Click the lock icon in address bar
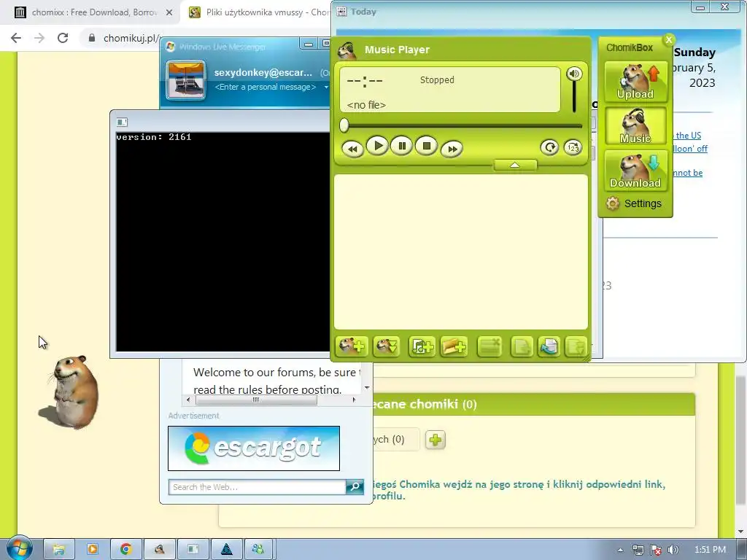Viewport: 747px width, 560px height. click(x=92, y=38)
